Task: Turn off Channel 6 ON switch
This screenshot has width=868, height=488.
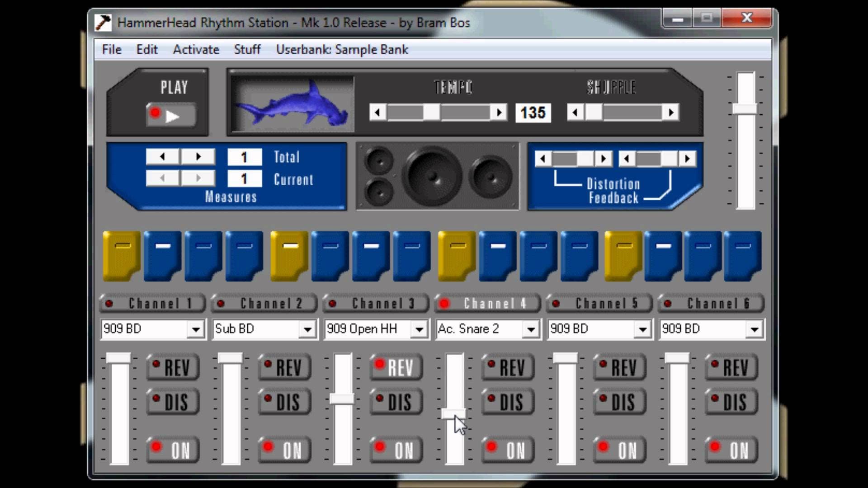Action: [x=731, y=450]
